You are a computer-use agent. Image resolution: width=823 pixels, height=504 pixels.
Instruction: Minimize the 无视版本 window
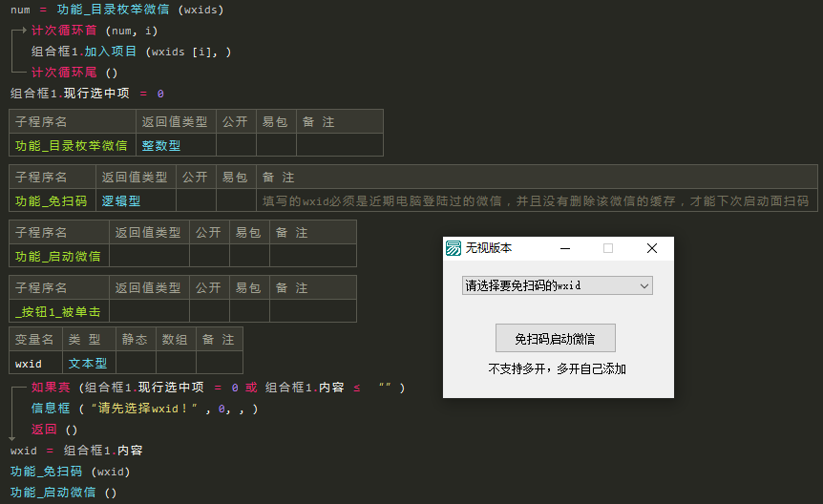(x=565, y=248)
